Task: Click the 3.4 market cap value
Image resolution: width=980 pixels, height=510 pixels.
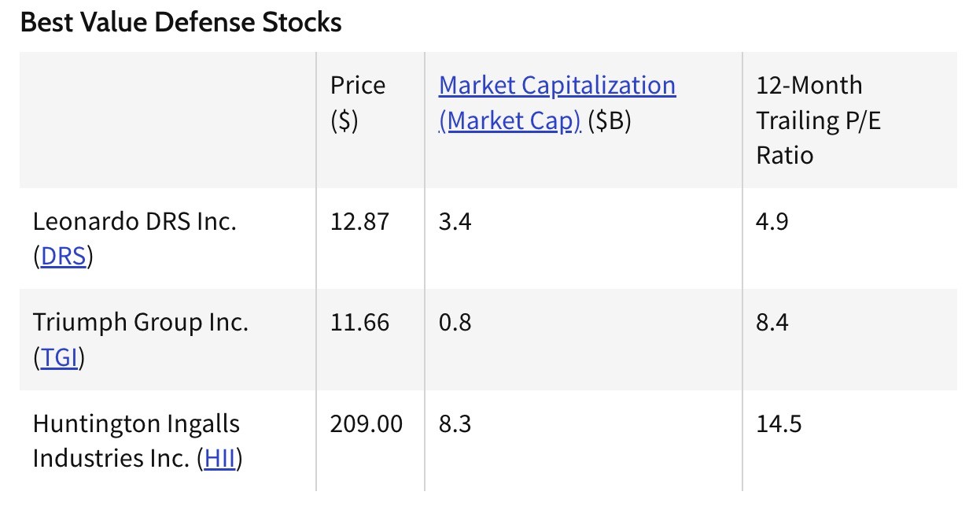Action: [x=455, y=222]
